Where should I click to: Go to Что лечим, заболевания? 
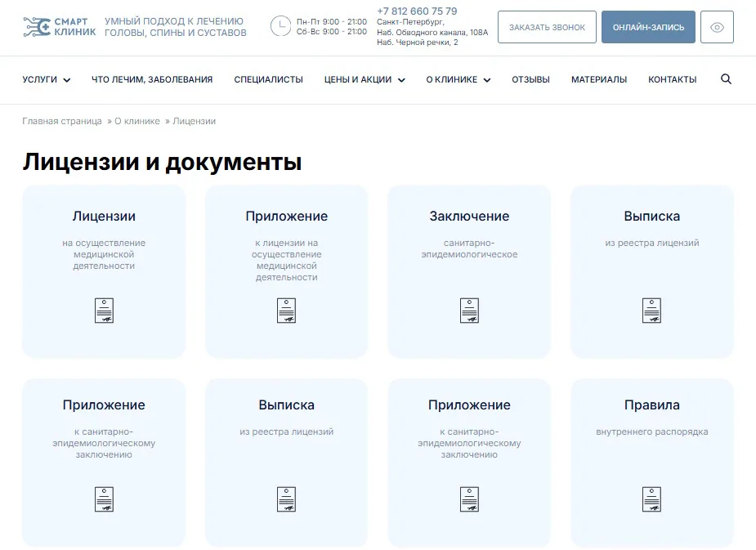152,79
